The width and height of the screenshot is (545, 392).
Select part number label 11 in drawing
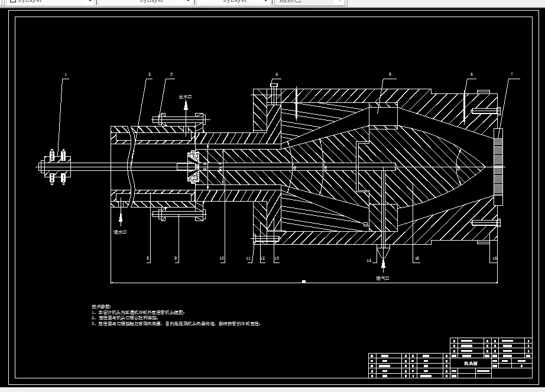[248, 258]
